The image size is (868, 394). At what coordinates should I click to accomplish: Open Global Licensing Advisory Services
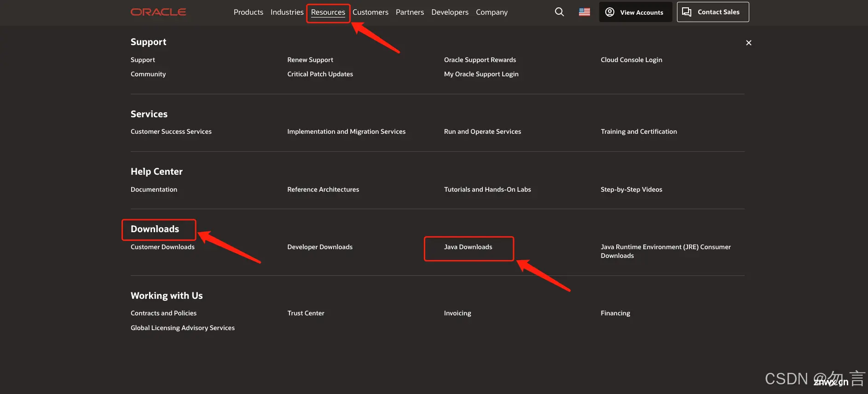point(183,328)
